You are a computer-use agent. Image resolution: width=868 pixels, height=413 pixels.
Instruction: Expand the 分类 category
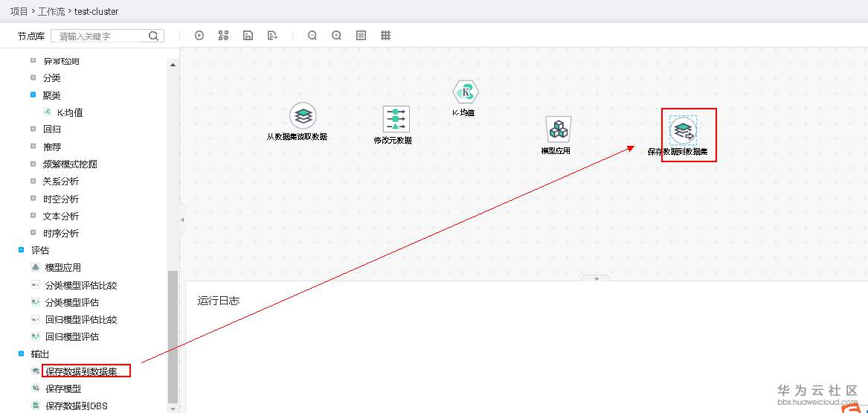[x=33, y=77]
